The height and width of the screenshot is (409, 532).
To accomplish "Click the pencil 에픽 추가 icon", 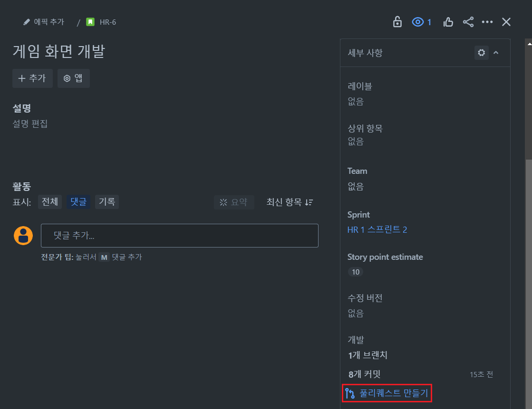I will [27, 22].
